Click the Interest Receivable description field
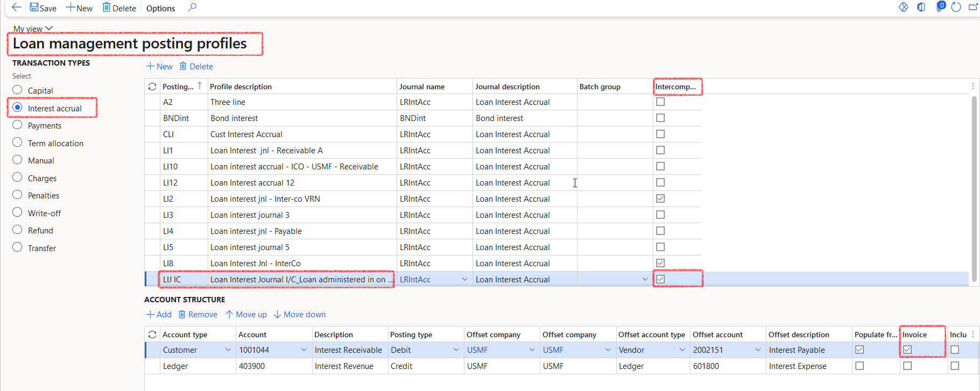Viewport: 980px width, 391px height. point(350,350)
